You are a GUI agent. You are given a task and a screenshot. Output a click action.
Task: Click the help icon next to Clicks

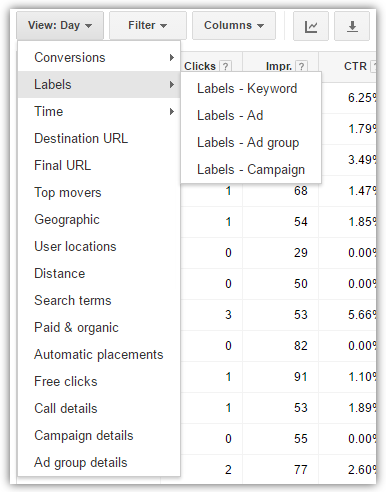pos(226,66)
